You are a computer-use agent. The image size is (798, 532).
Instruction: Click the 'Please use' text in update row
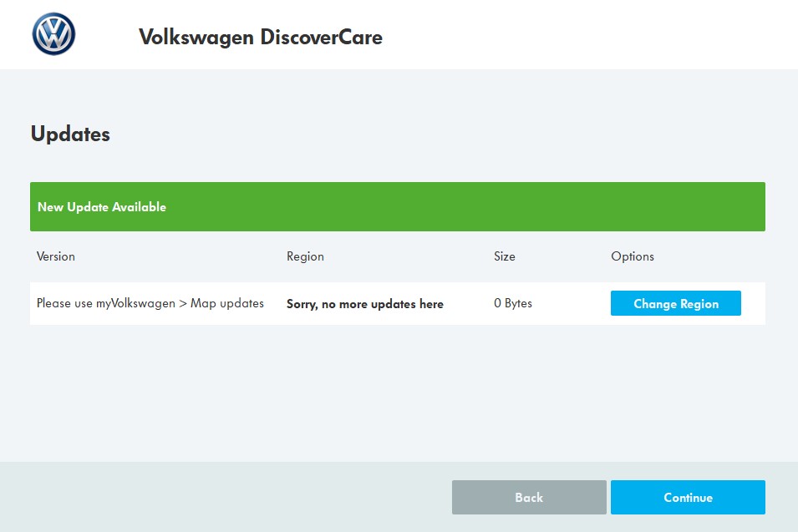tap(64, 304)
